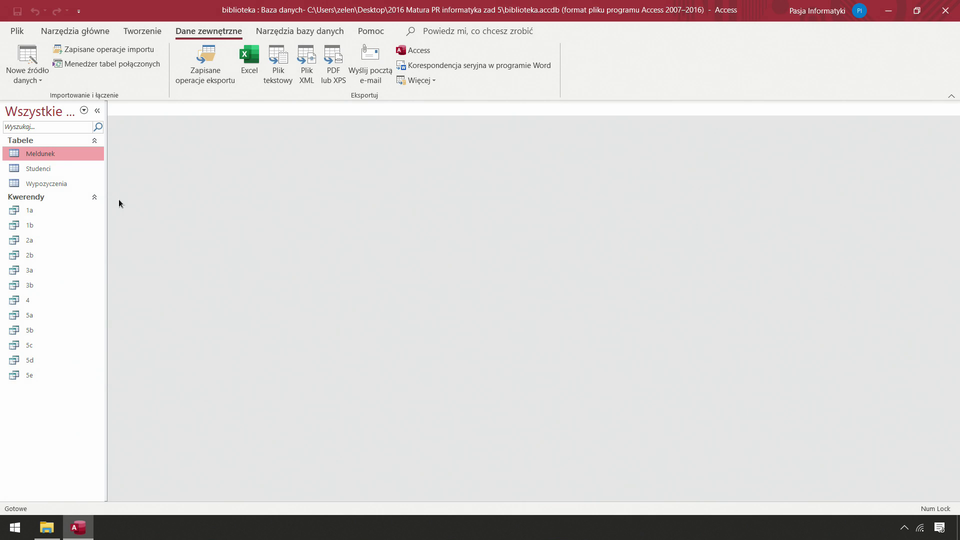This screenshot has width=960, height=540.
Task: Click Wyślij pocztą e-mail icon
Action: pos(370,62)
